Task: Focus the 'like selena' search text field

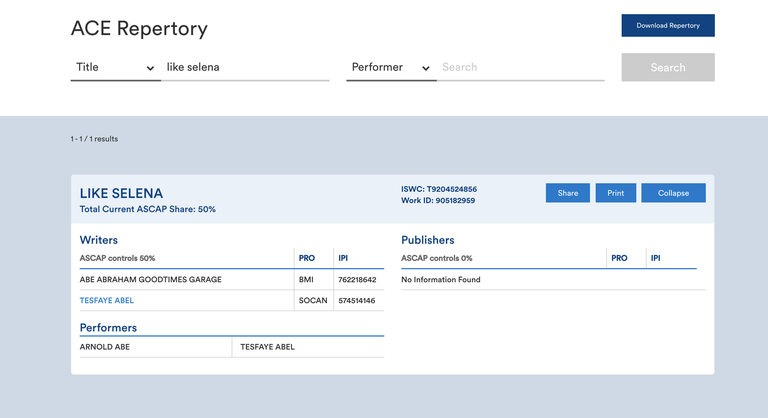Action: (245, 67)
